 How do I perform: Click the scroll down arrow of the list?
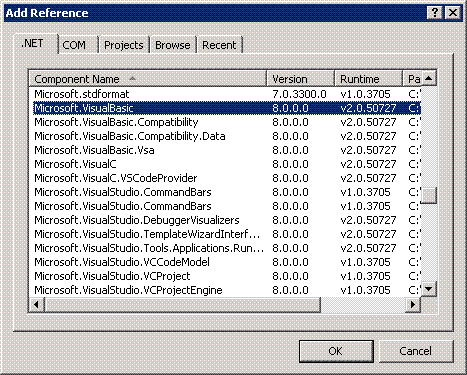click(429, 289)
